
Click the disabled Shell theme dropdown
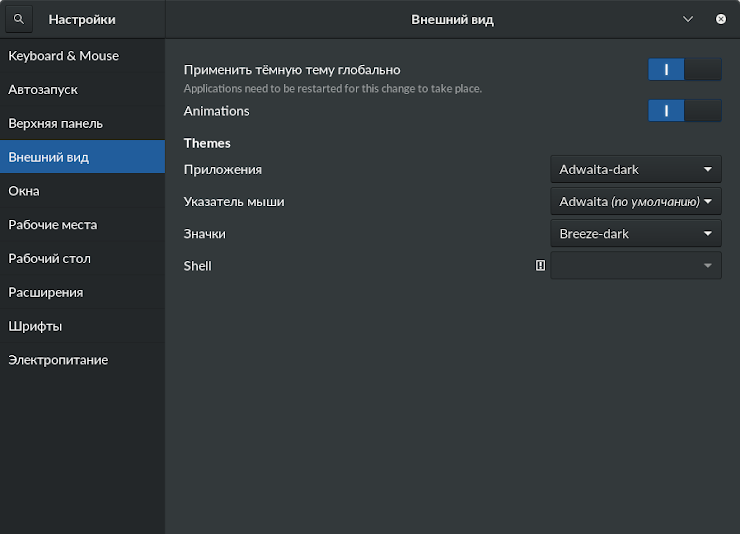coord(636,266)
